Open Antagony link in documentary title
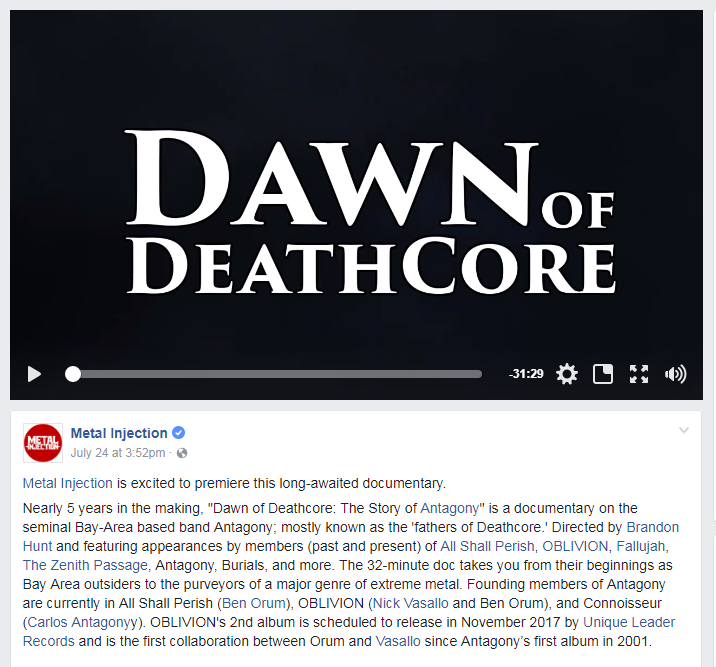 (449, 508)
